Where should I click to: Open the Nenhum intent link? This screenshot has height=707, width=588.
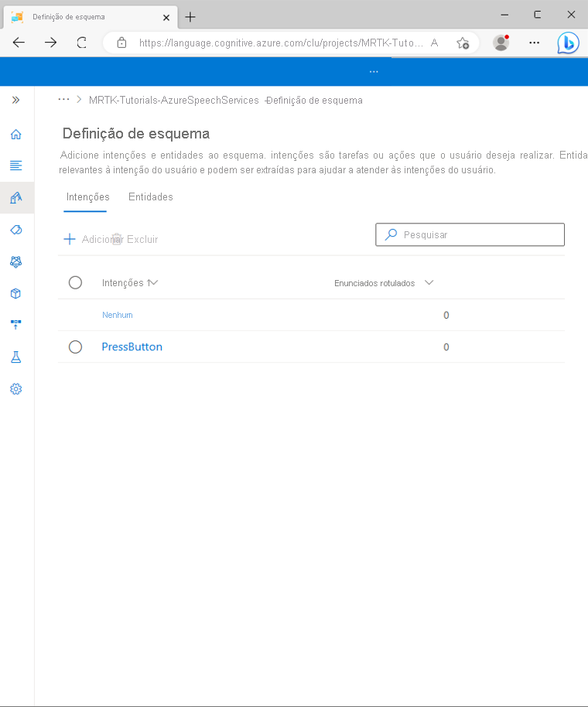[118, 315]
